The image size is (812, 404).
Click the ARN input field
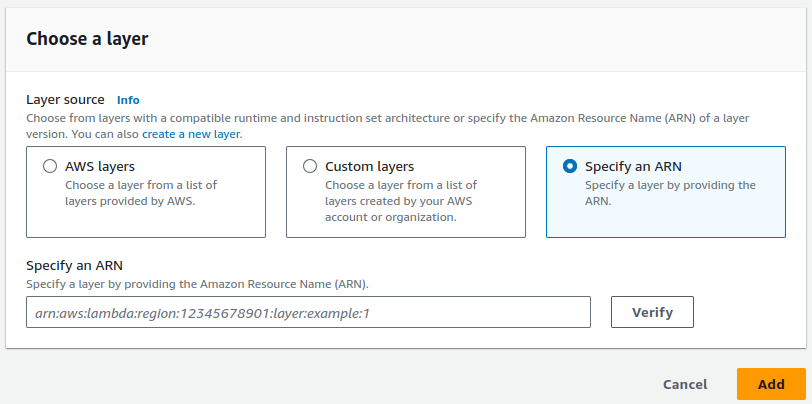tap(308, 312)
